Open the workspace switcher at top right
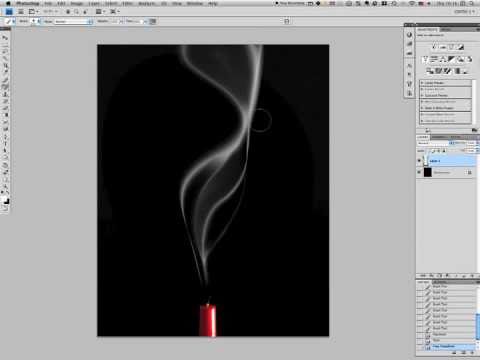480x360 pixels. click(x=464, y=12)
